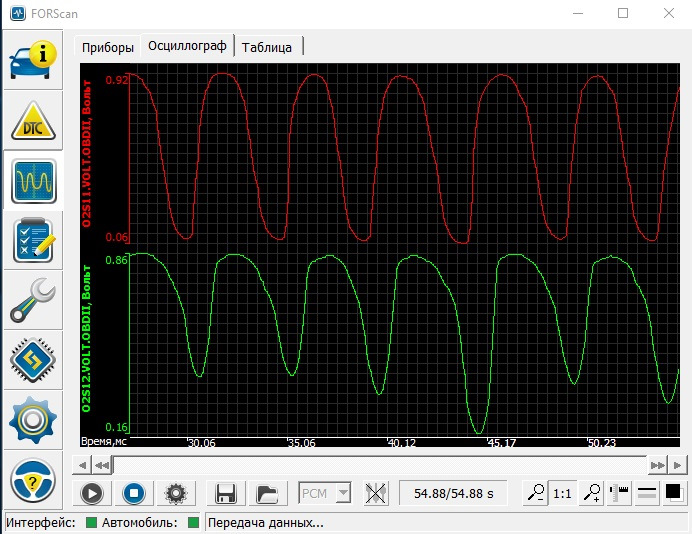Toggle the black background color swatch
The width and height of the screenshot is (692, 534).
[x=673, y=493]
